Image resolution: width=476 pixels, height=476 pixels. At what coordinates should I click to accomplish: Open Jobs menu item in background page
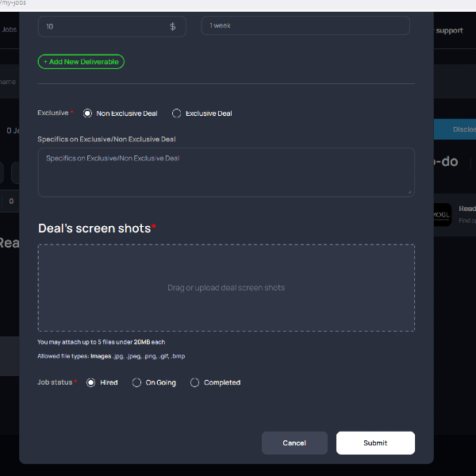tap(9, 29)
